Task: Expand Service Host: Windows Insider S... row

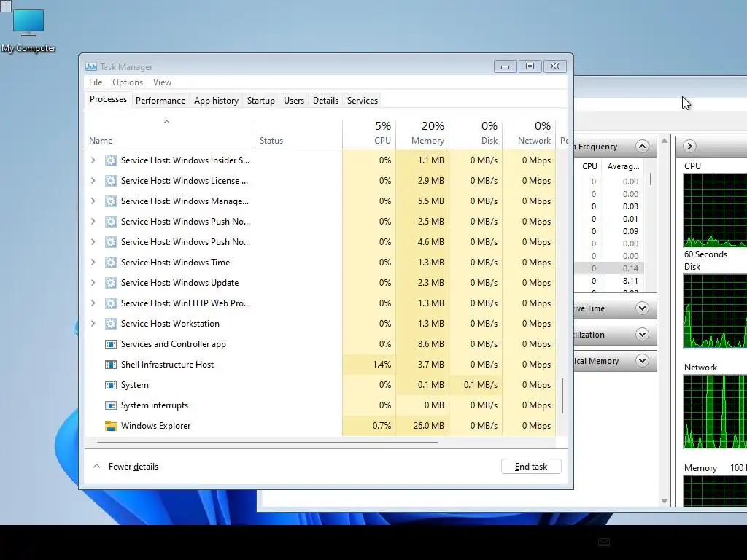Action: point(93,160)
